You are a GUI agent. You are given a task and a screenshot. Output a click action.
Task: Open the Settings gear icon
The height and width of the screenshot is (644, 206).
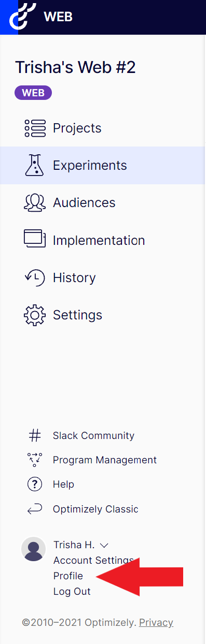click(x=35, y=315)
